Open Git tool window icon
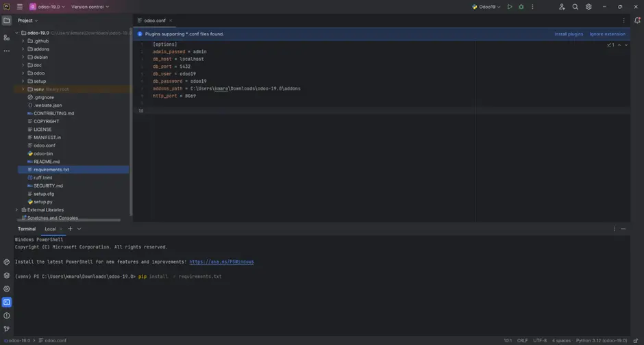The height and width of the screenshot is (345, 644). (x=7, y=329)
